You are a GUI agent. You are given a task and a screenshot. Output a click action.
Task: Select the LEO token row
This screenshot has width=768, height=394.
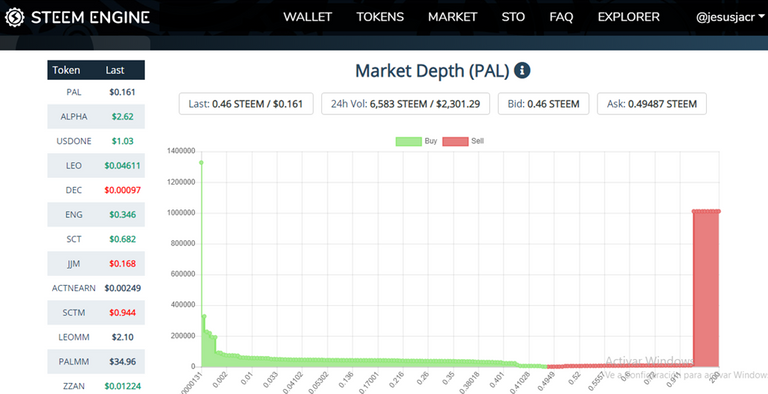[96, 166]
